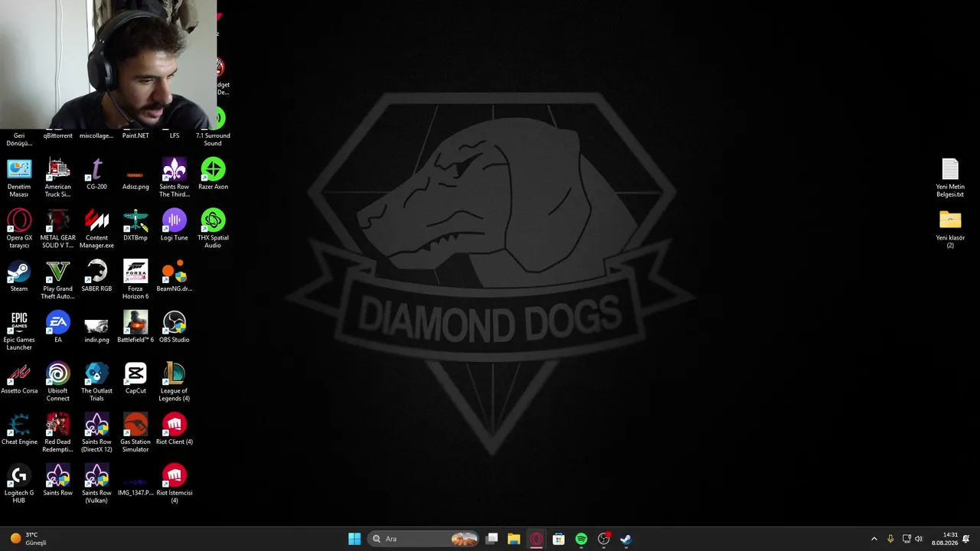Launch The Outlast Trials shortcut
Screen dimensions: 980x551
coord(96,382)
